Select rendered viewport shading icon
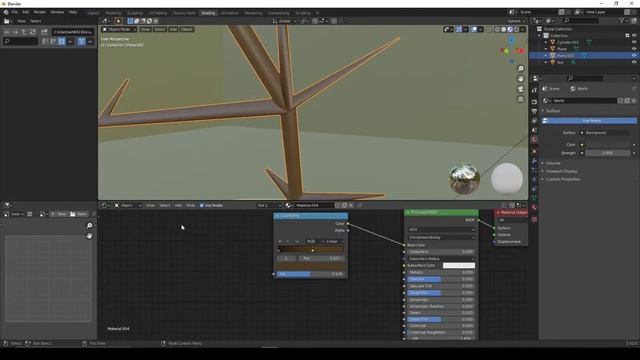This screenshot has height=360, width=640. [x=516, y=29]
